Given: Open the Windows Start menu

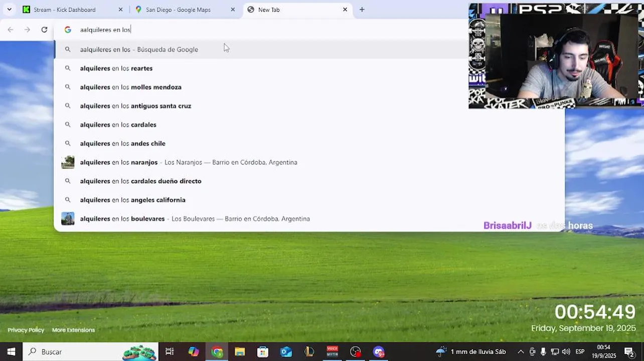Looking at the screenshot, I should click(11, 351).
